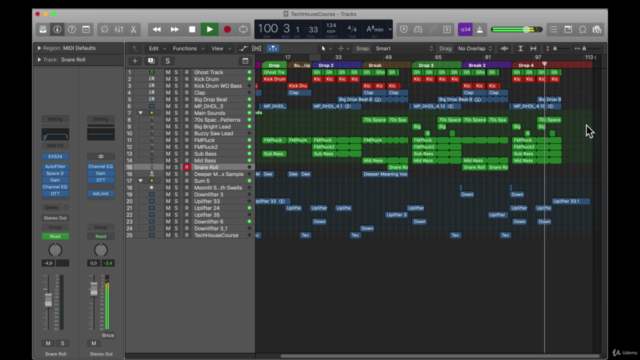Open the left-click pointer tool menu
The image size is (640, 360).
click(326, 49)
